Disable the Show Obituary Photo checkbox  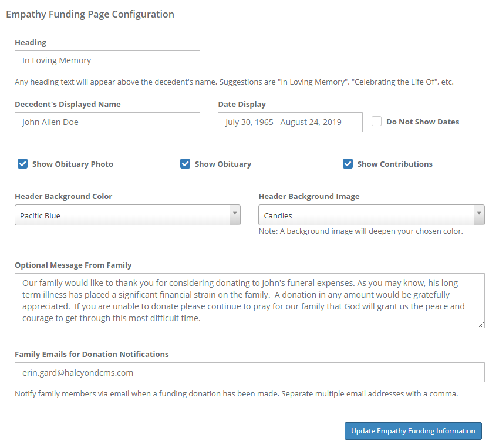pyautogui.click(x=22, y=164)
